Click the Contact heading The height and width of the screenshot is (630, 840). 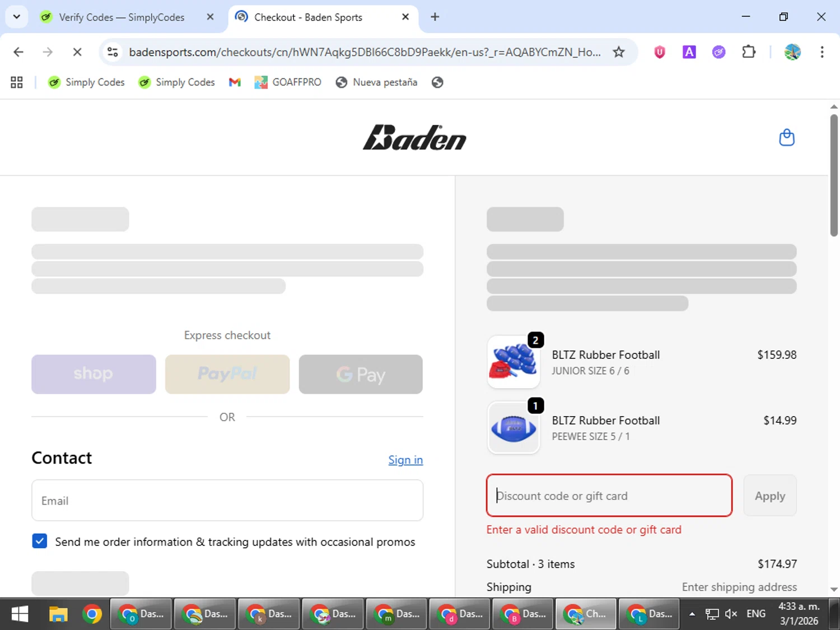pyautogui.click(x=62, y=458)
